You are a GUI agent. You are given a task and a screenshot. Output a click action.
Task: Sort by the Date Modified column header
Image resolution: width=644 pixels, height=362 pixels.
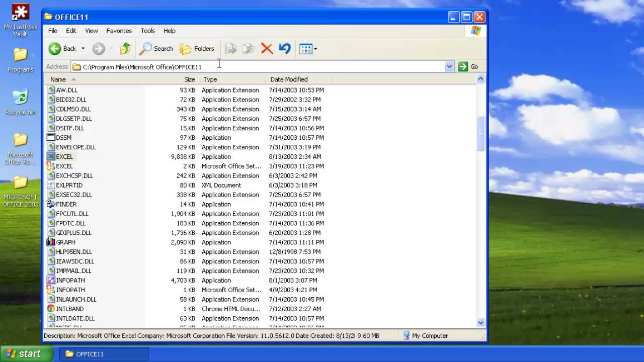click(x=298, y=79)
